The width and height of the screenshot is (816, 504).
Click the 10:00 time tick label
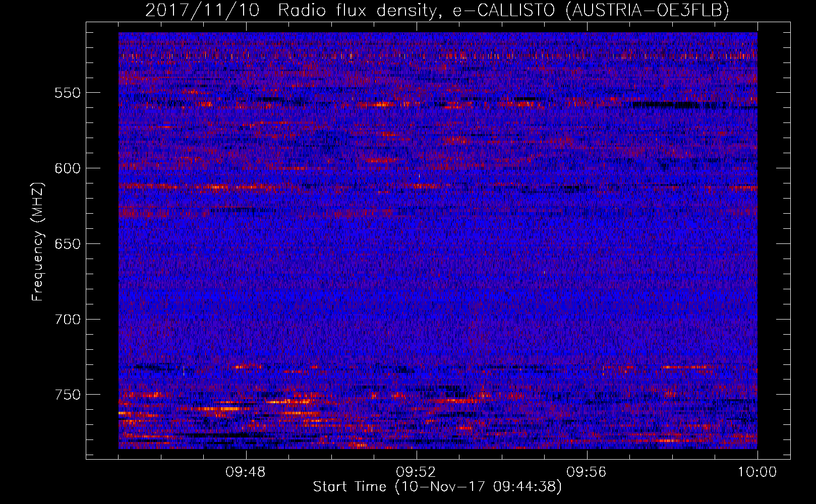757,472
